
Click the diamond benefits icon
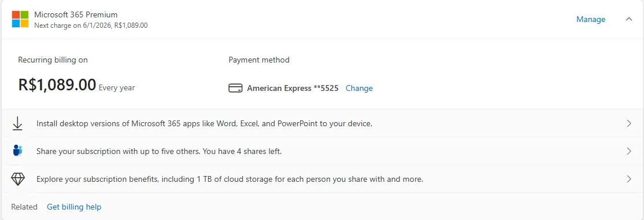(18, 179)
